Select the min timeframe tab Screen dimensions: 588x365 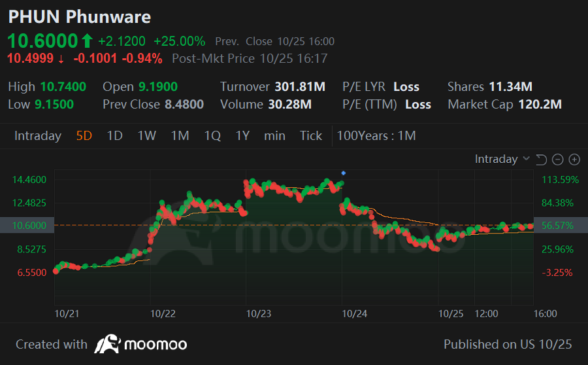click(x=274, y=135)
